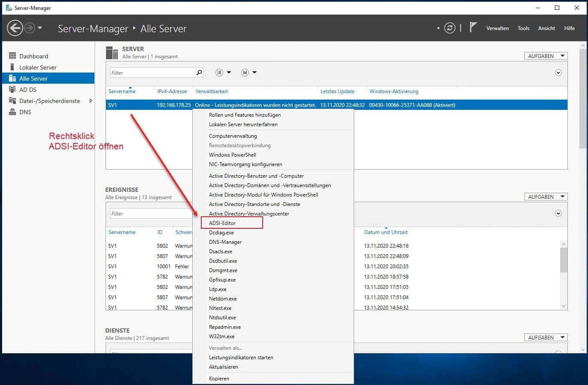This screenshot has width=588, height=385.
Task: Select ADSI-Editor from the context menu
Action: coord(222,223)
